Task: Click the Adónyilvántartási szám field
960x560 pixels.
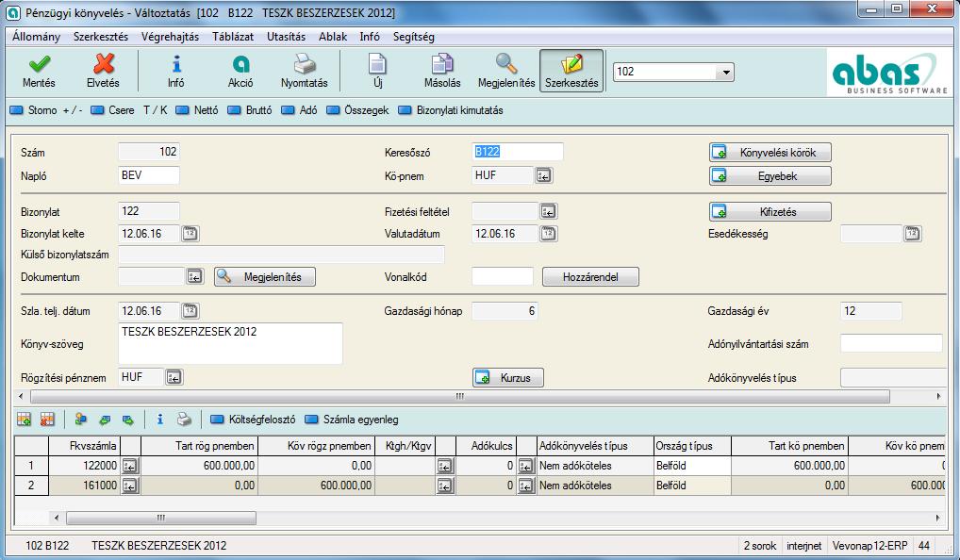Action: (891, 343)
